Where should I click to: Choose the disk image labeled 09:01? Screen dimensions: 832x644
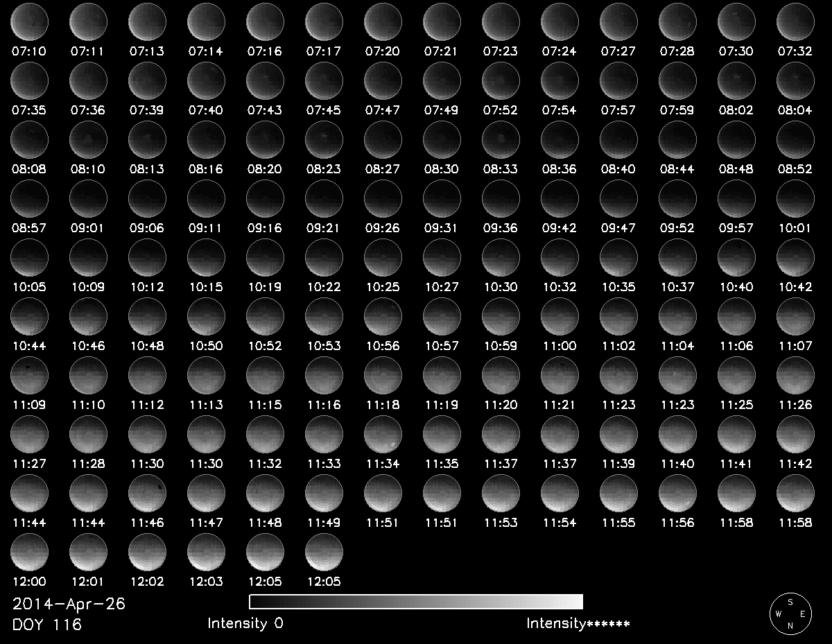88,199
